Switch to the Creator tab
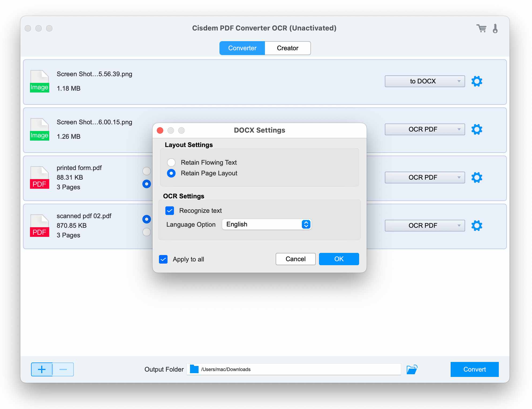The image size is (532, 409). pos(287,48)
